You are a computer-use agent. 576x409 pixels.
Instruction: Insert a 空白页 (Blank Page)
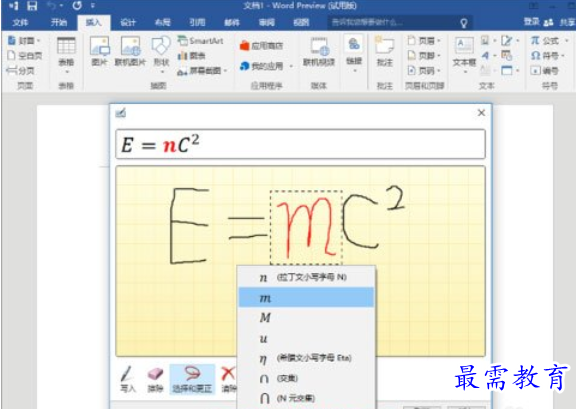point(24,55)
